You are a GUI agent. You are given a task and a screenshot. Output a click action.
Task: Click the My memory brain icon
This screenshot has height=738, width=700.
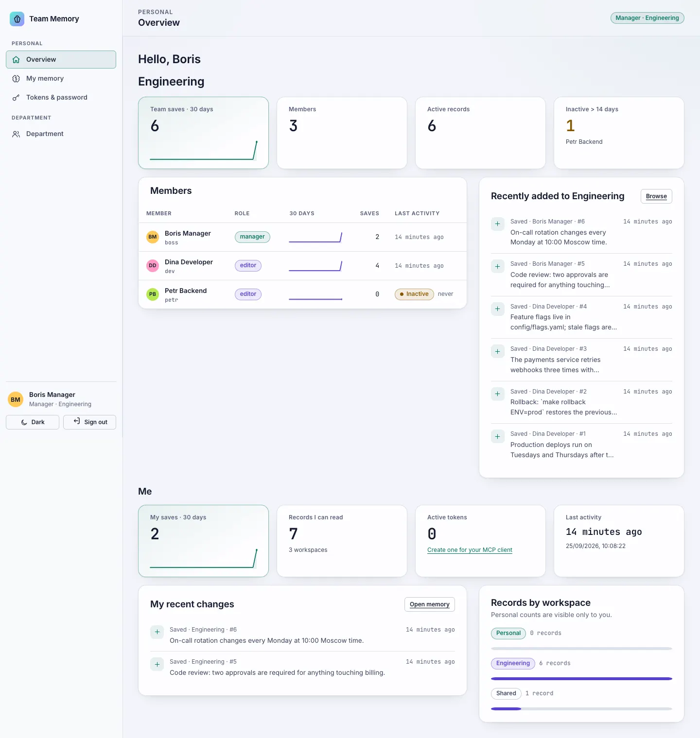pyautogui.click(x=16, y=79)
